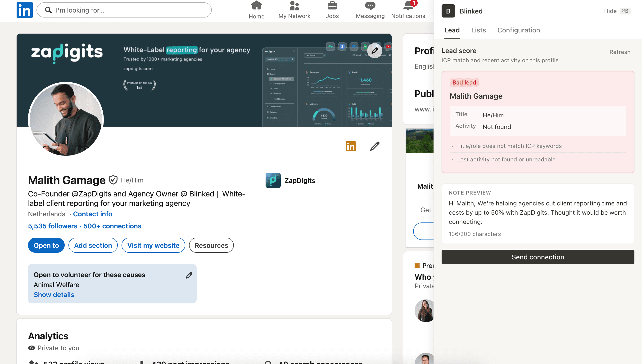Open the Jobs briefcase icon
The image size is (642, 364).
[332, 5]
